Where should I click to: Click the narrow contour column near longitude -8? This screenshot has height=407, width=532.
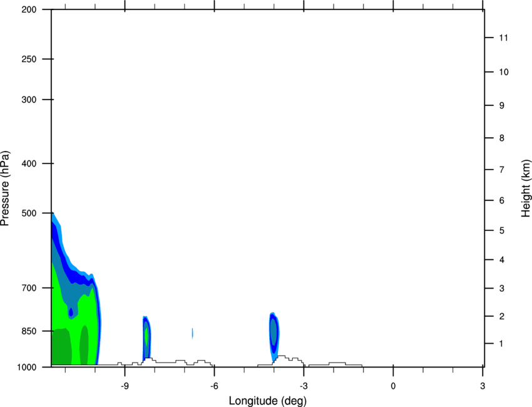coord(146,338)
